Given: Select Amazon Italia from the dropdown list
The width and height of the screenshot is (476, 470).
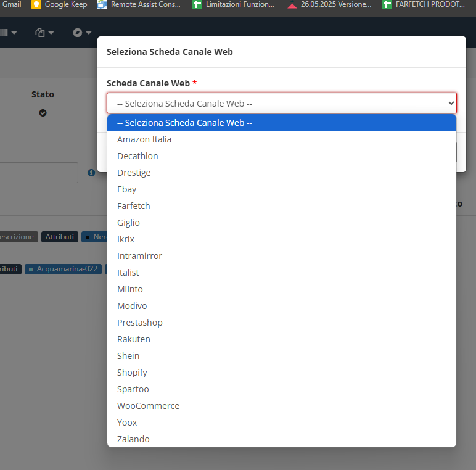Looking at the screenshot, I should 281,139.
